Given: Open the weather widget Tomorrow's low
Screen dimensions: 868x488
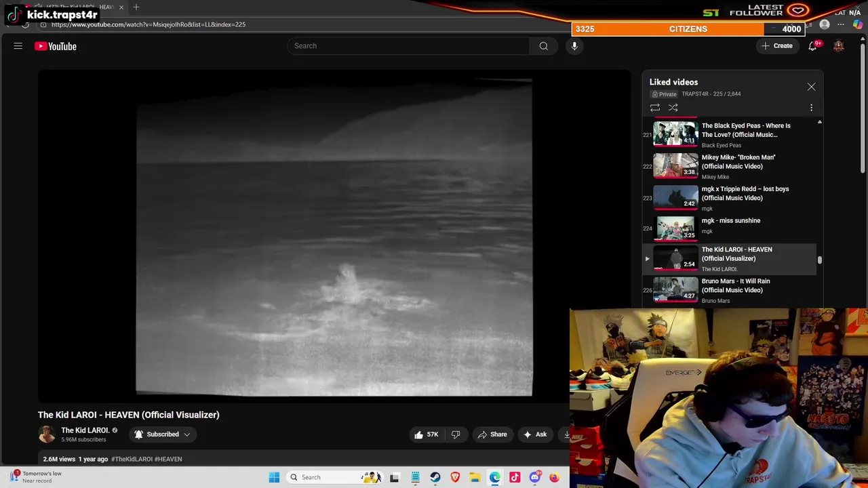Looking at the screenshot, I should [x=35, y=477].
